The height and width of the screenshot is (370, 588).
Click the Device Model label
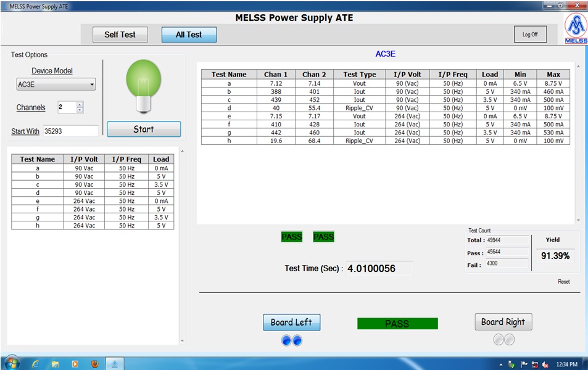52,71
